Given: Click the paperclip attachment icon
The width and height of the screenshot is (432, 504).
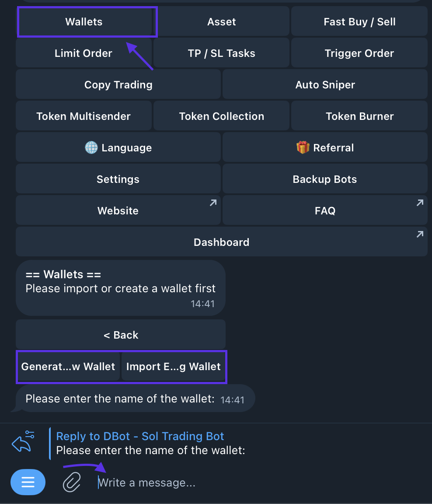Looking at the screenshot, I should pyautogui.click(x=72, y=482).
